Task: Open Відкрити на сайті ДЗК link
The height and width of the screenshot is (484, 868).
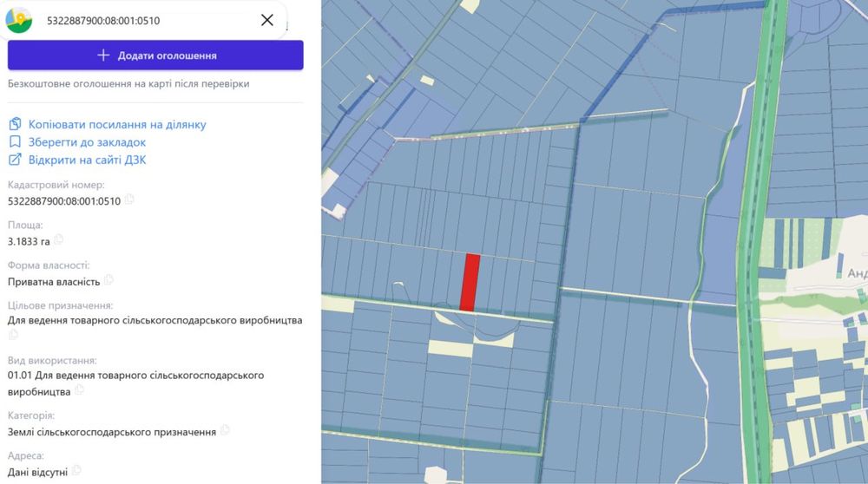Action: point(88,160)
